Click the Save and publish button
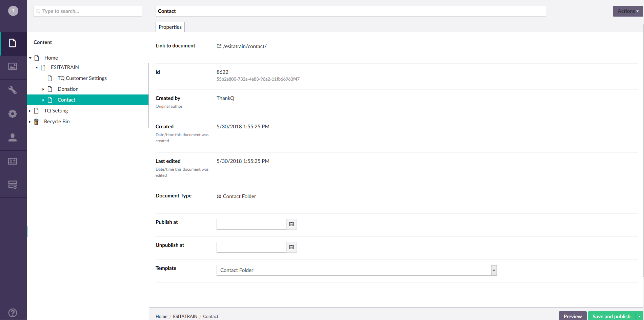 click(611, 316)
